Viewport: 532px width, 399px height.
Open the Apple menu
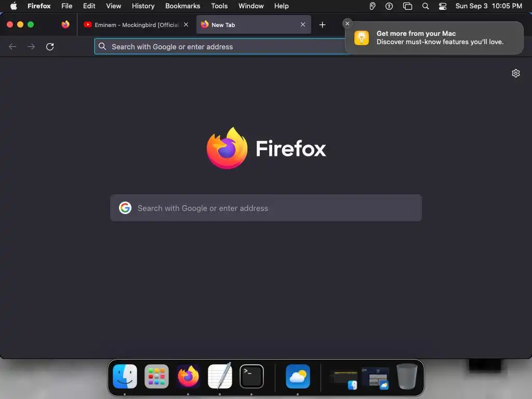[x=14, y=6]
